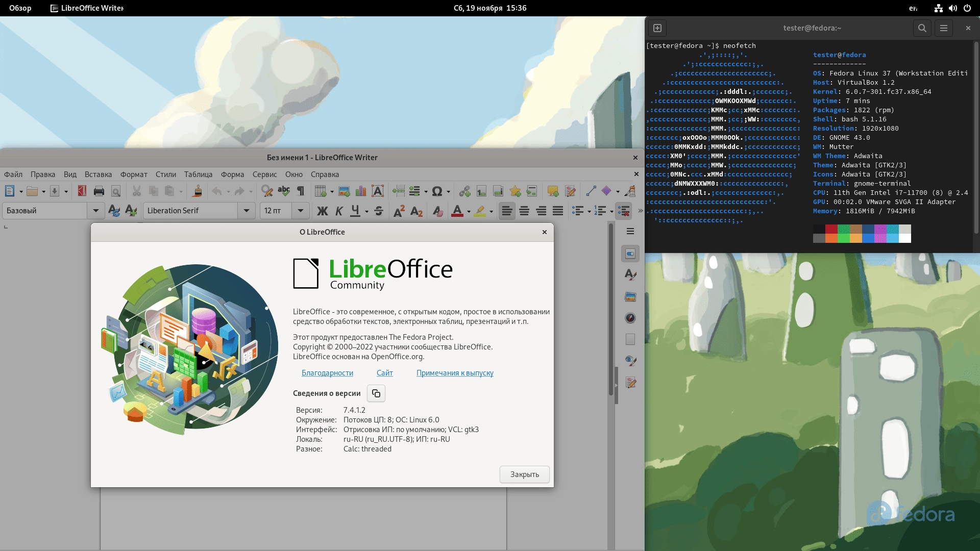Image resolution: width=980 pixels, height=551 pixels.
Task: Enable justified paragraph alignment
Action: click(558, 211)
